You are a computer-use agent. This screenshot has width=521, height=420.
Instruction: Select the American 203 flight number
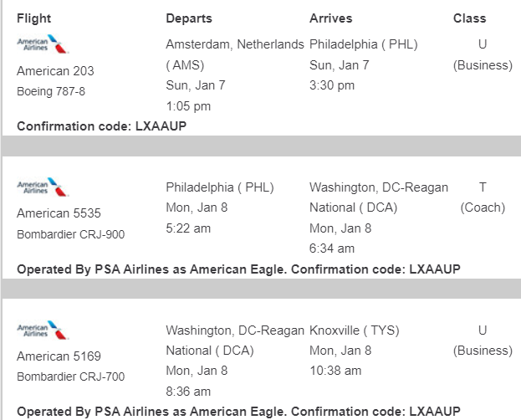coord(55,71)
